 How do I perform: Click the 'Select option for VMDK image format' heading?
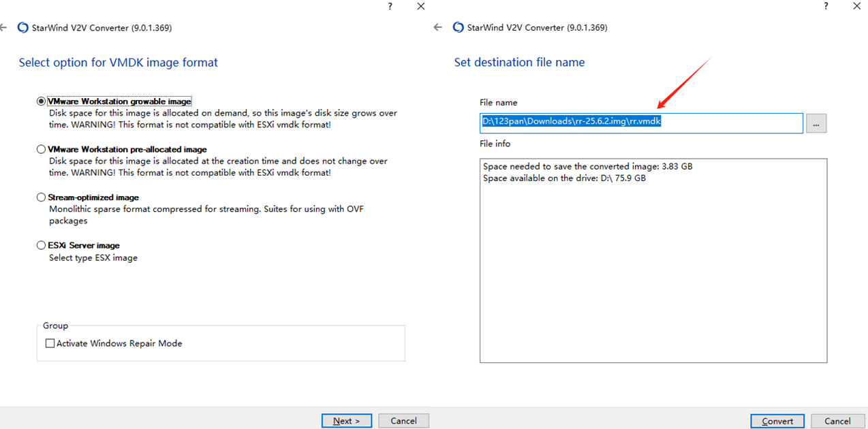(119, 63)
